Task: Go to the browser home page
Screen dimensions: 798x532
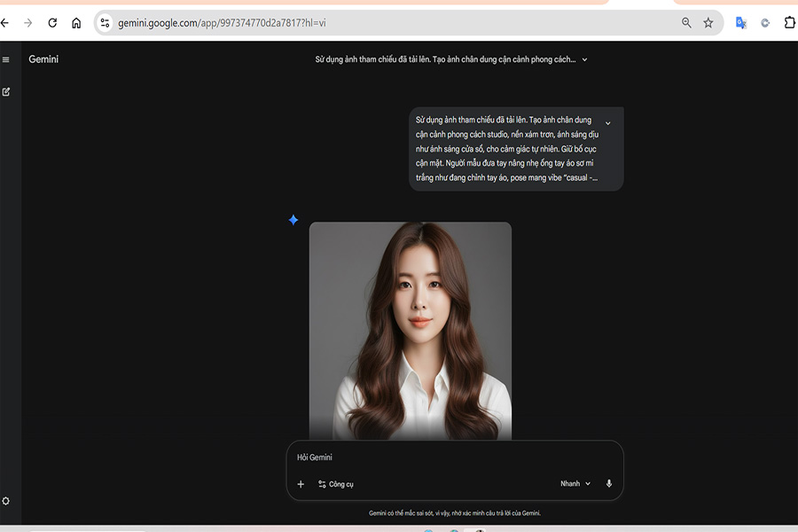Action: [76, 23]
